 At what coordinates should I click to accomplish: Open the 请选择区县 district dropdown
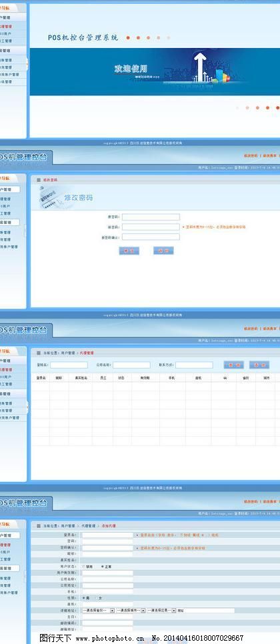[x=161, y=611]
